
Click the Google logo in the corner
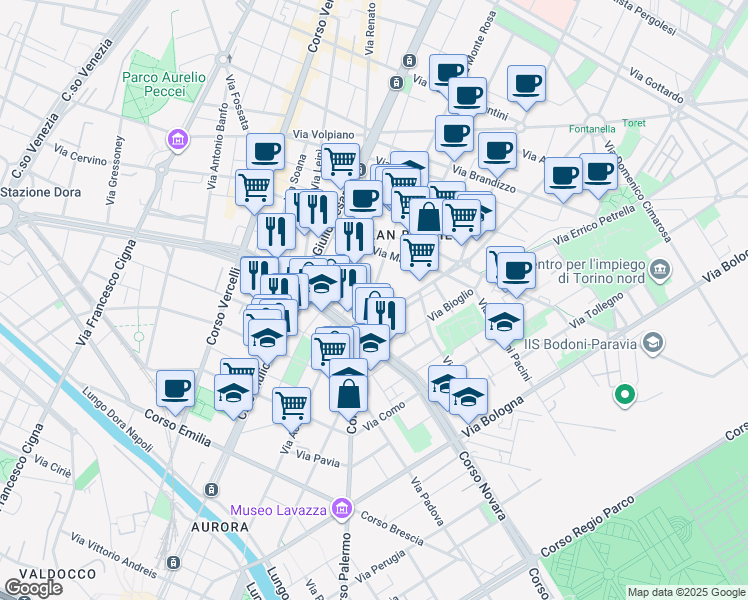[33, 588]
